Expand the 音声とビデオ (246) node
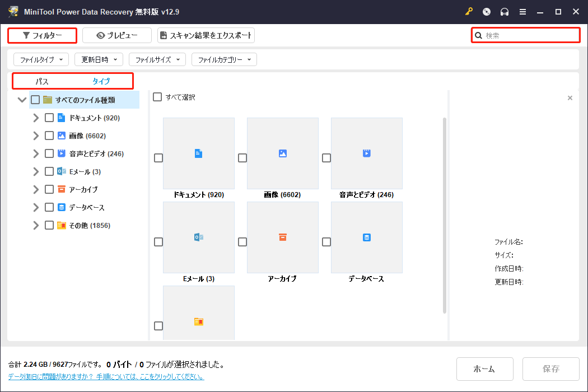 [36, 153]
